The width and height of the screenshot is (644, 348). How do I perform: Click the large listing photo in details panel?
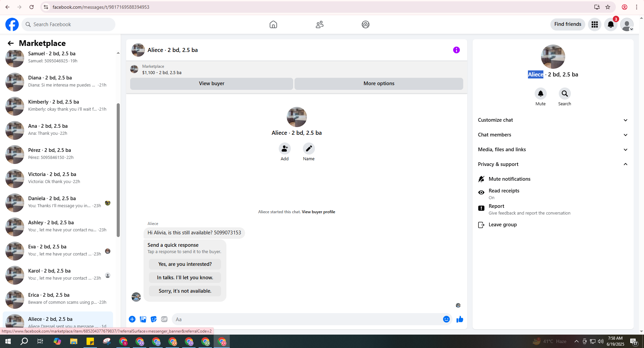(x=553, y=57)
